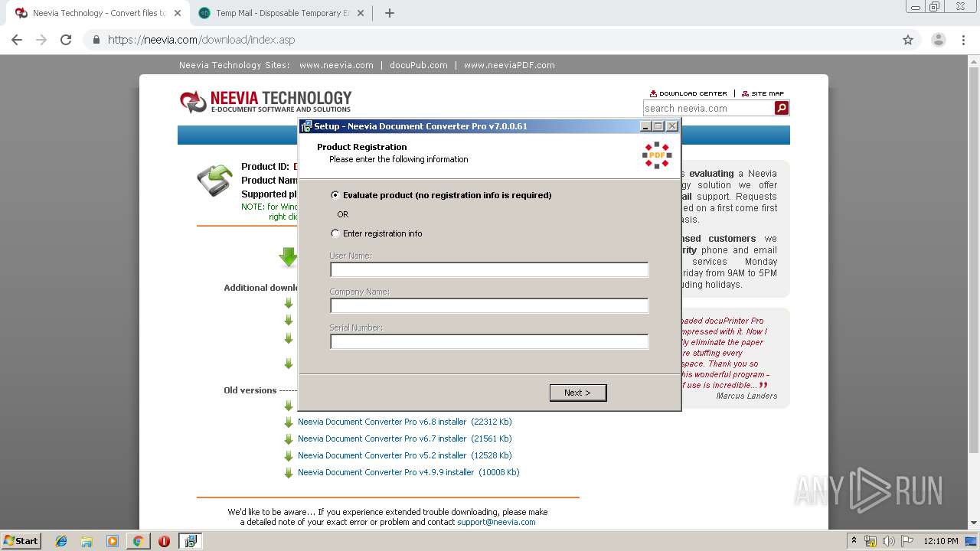980x551 pixels.
Task: Click the setup installer taskbar button
Action: click(190, 541)
